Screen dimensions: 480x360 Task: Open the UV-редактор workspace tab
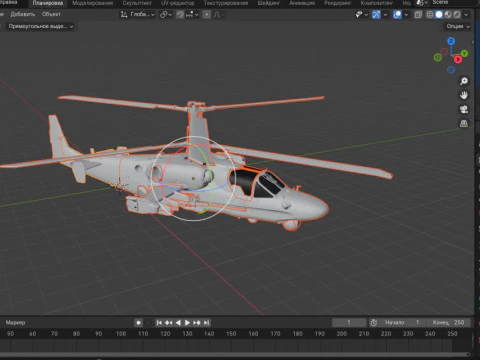tap(177, 3)
